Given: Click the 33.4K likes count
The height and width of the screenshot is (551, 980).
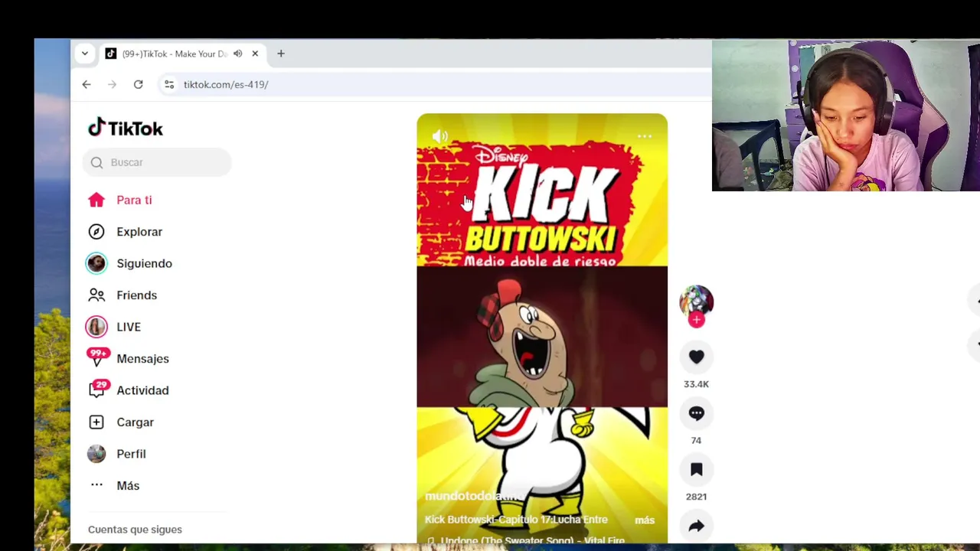Looking at the screenshot, I should [x=697, y=384].
